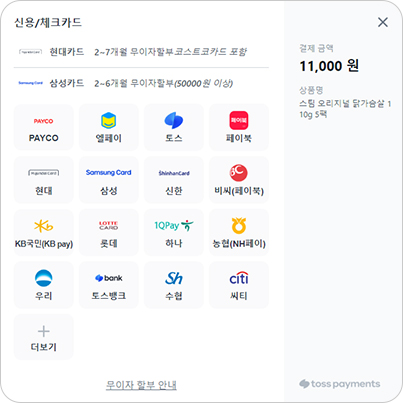
Task: Click the 현대카드 installment promo row
Action: click(141, 52)
